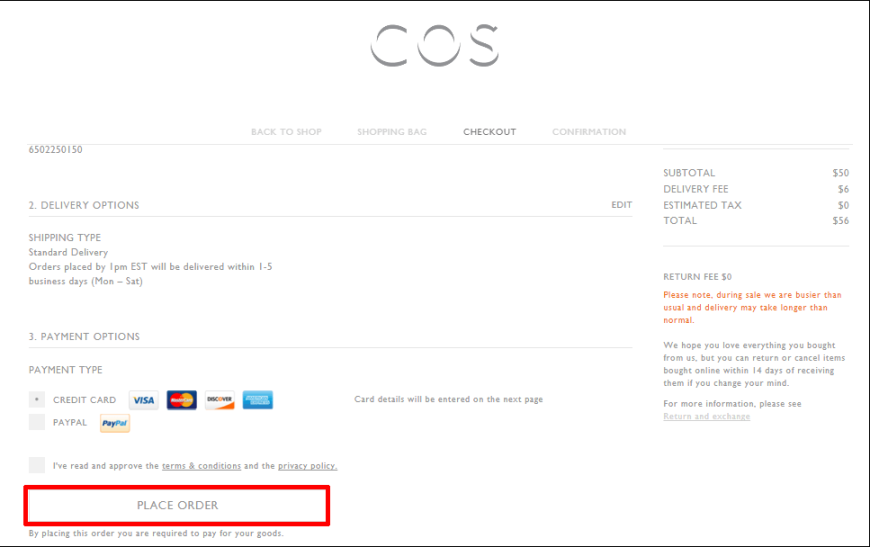
Task: Select Credit Card payment radio button
Action: pos(37,399)
